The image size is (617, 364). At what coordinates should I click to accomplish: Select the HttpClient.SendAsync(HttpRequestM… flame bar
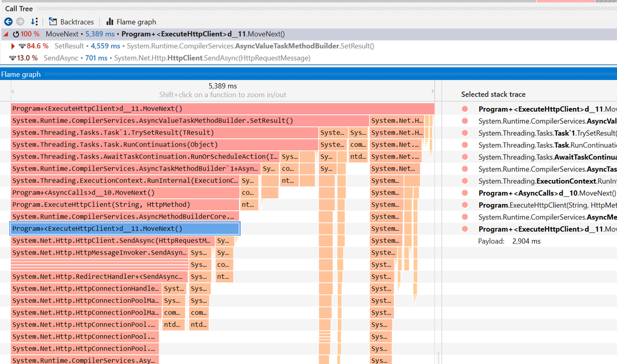[x=113, y=241]
